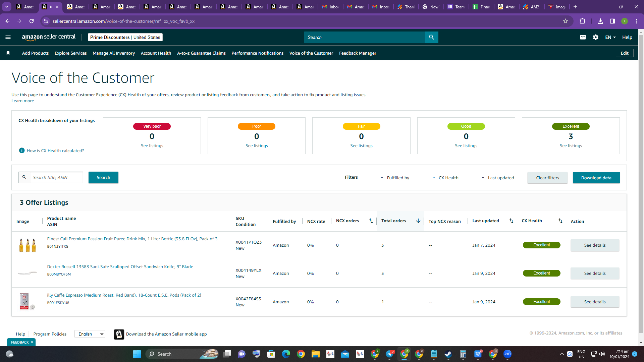Viewport: 644px width, 362px height.
Task: Open Zoom from the taskbar
Action: [x=507, y=354]
